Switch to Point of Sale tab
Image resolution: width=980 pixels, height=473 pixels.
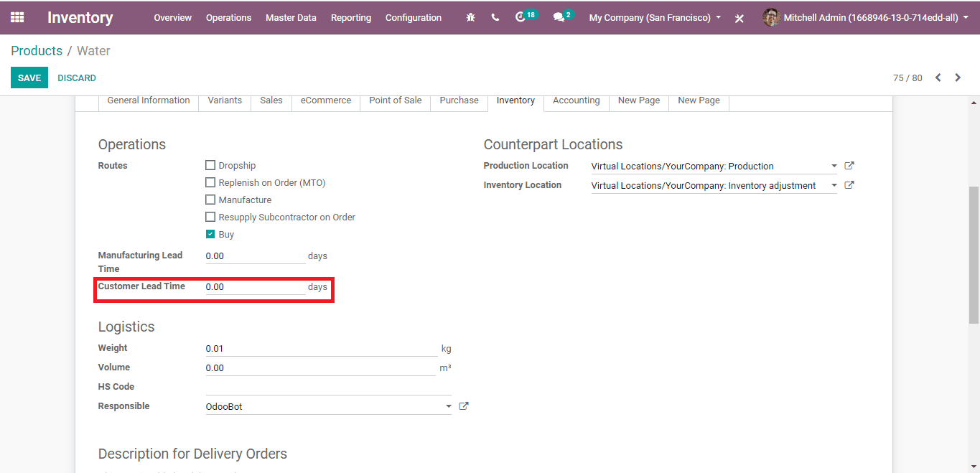396,101
